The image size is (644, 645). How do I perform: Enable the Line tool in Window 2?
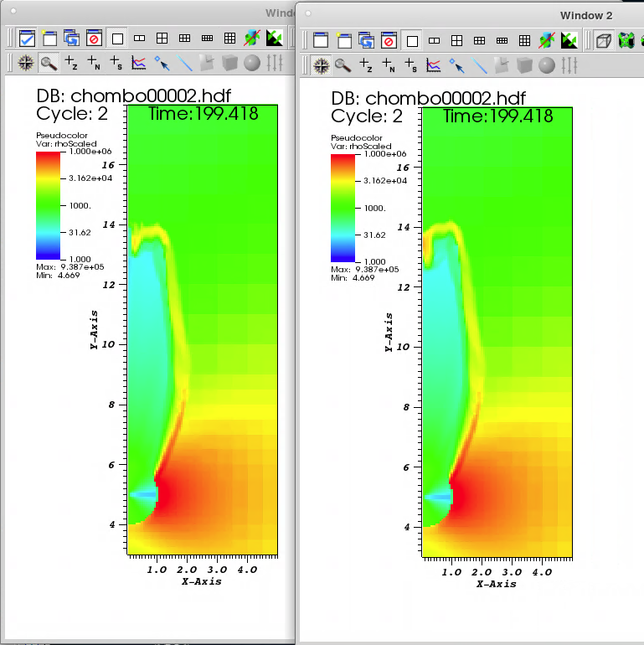479,65
